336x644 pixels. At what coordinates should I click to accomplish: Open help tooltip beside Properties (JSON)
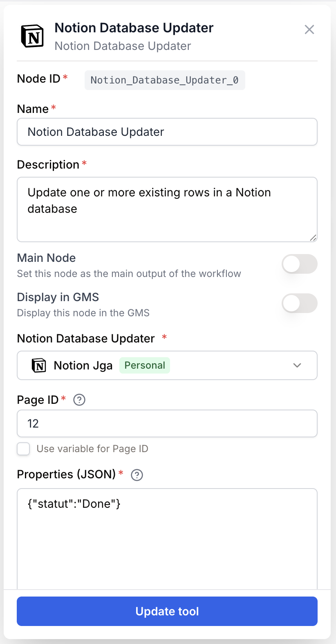pos(137,475)
